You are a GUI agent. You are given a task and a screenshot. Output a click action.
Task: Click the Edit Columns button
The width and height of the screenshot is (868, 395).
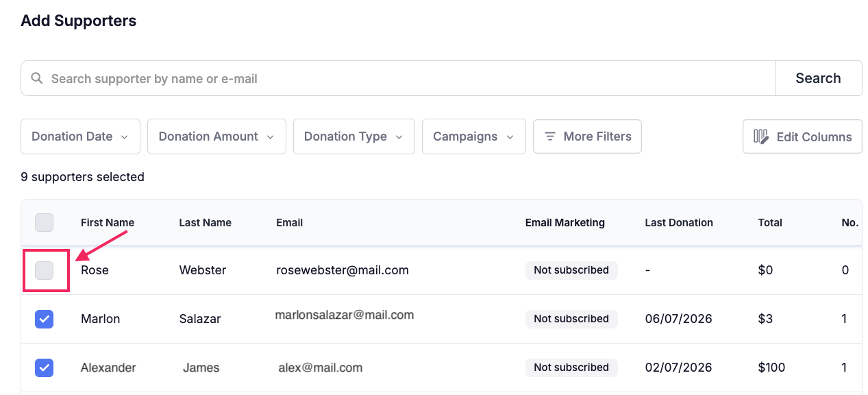coord(802,136)
